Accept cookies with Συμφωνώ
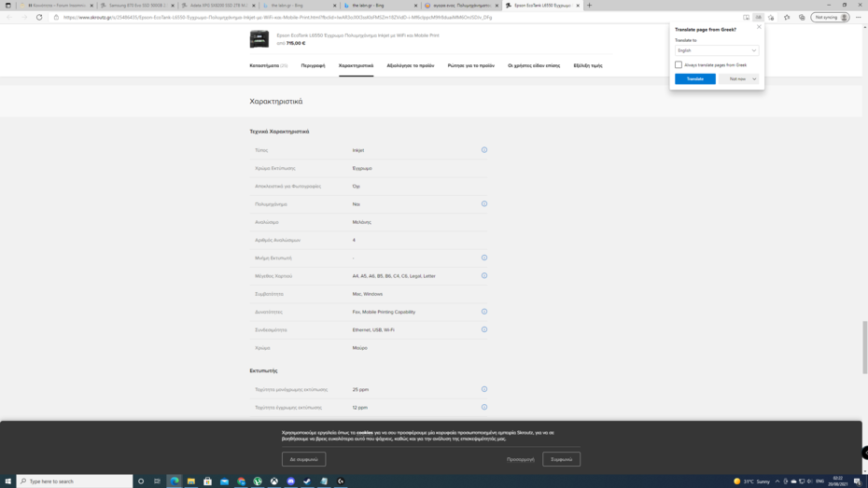868x488 pixels. coord(561,459)
